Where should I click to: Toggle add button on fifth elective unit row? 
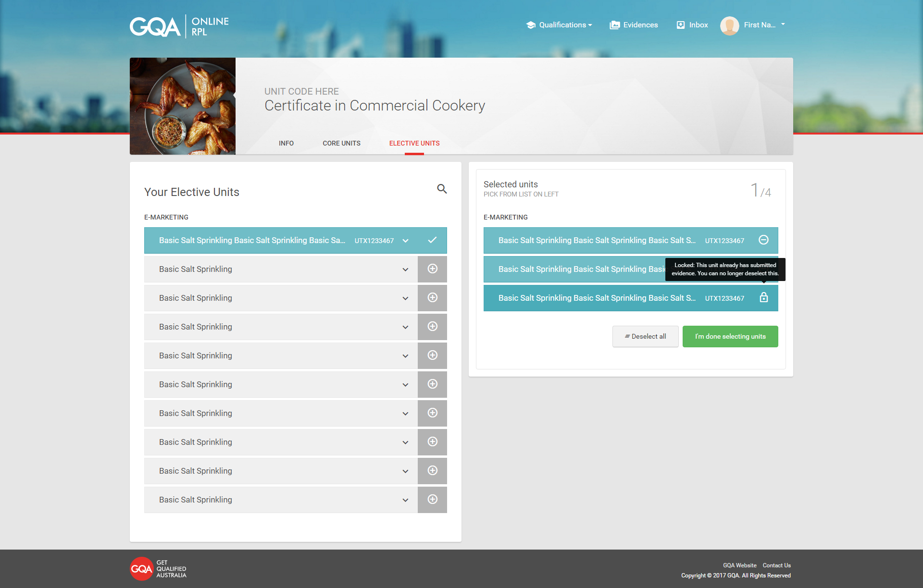432,355
